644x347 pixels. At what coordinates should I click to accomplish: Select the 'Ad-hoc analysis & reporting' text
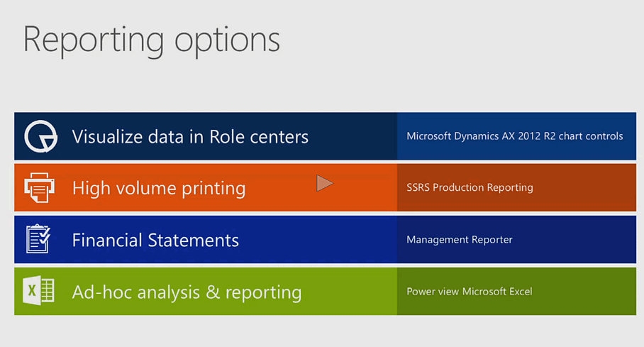pyautogui.click(x=187, y=292)
